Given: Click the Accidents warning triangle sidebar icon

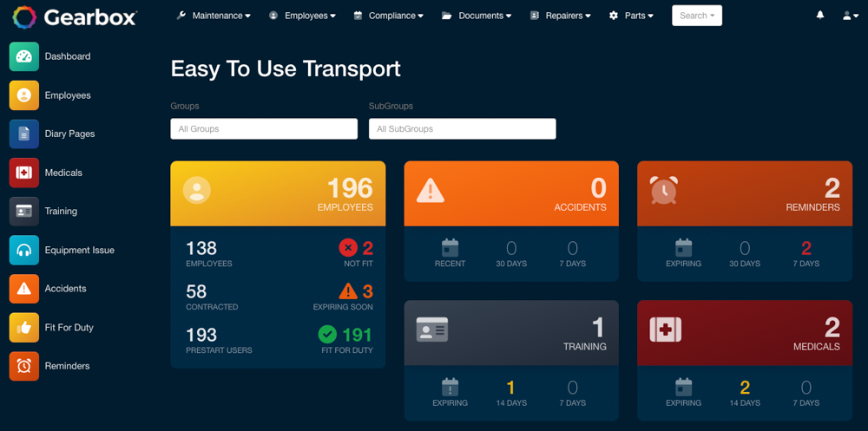Looking at the screenshot, I should click(x=23, y=289).
